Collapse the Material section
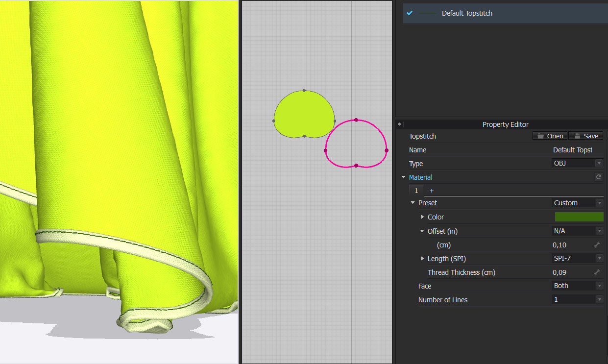The image size is (608, 364). [x=403, y=177]
